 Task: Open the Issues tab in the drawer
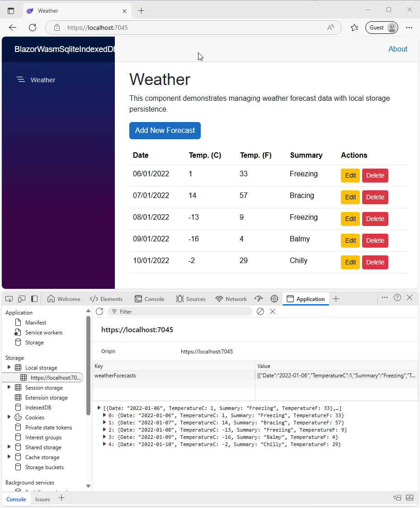42,499
